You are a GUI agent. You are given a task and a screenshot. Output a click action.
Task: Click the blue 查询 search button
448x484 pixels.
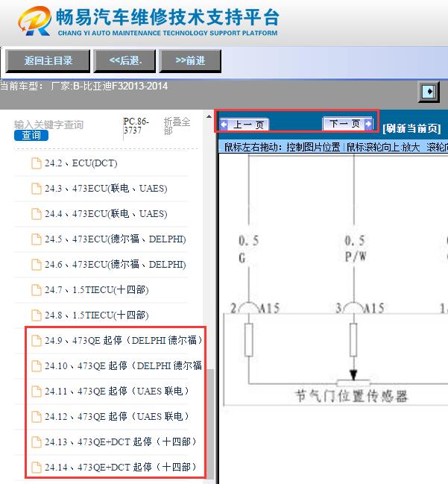pyautogui.click(x=31, y=135)
